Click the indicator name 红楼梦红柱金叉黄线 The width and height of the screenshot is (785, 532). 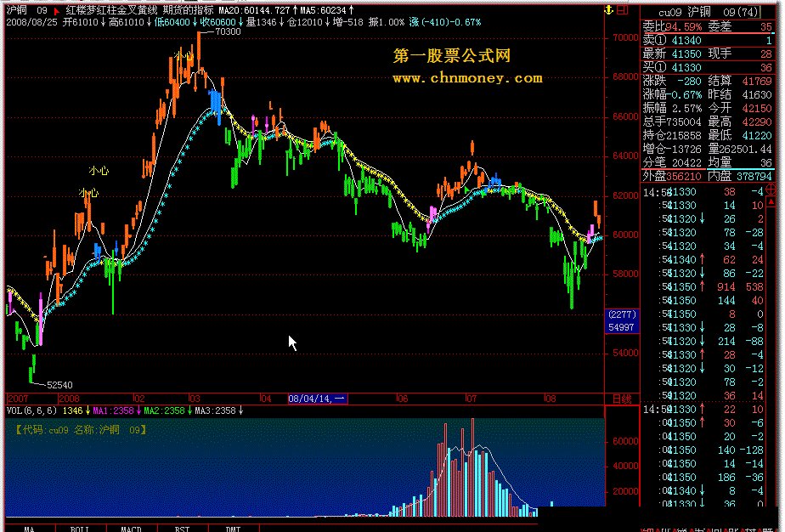tap(112, 10)
